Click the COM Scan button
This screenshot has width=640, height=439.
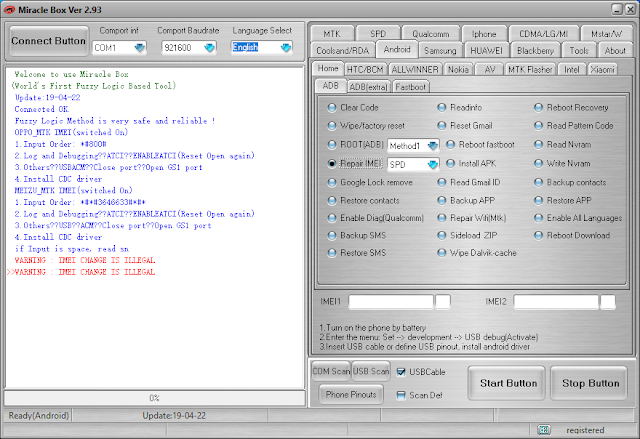coord(331,371)
